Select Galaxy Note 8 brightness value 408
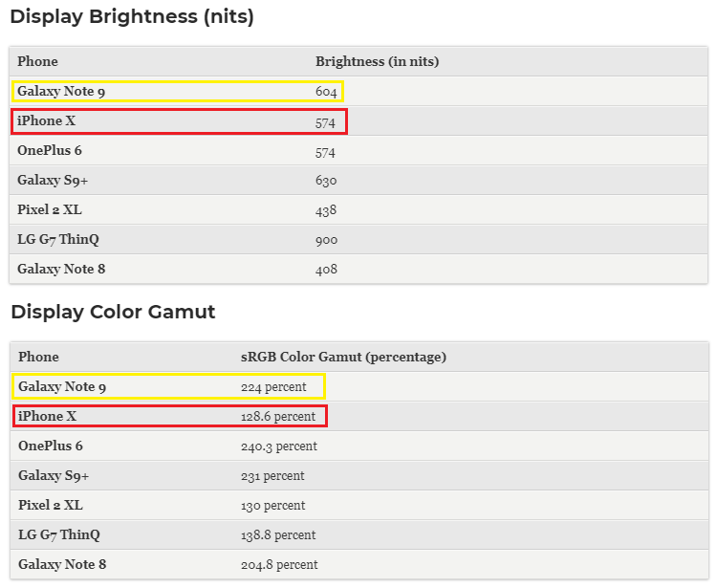 tap(326, 270)
